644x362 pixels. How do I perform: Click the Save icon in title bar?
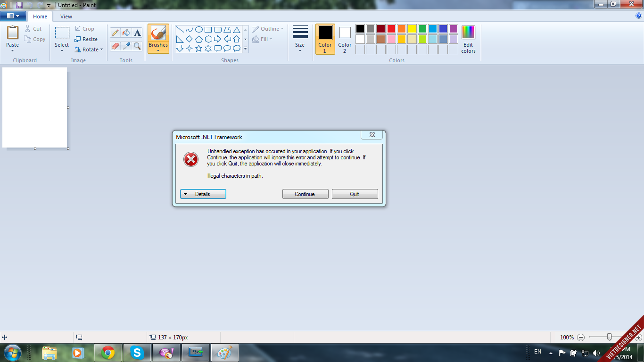pos(19,5)
